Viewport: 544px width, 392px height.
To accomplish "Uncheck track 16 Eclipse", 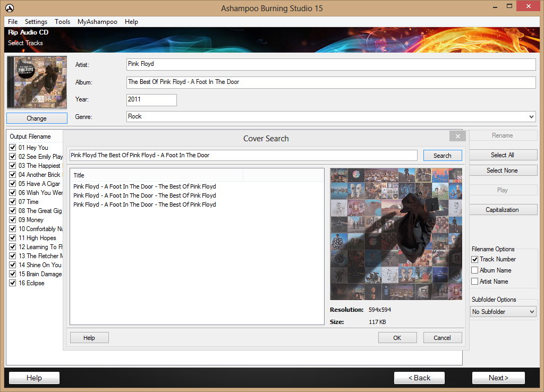I will click(13, 283).
